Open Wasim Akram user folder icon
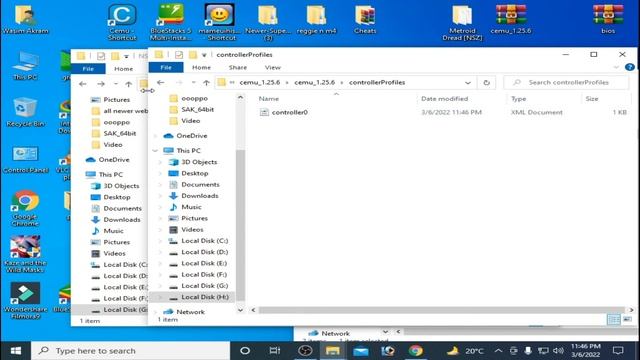This screenshot has width=640, height=360. [x=25, y=20]
